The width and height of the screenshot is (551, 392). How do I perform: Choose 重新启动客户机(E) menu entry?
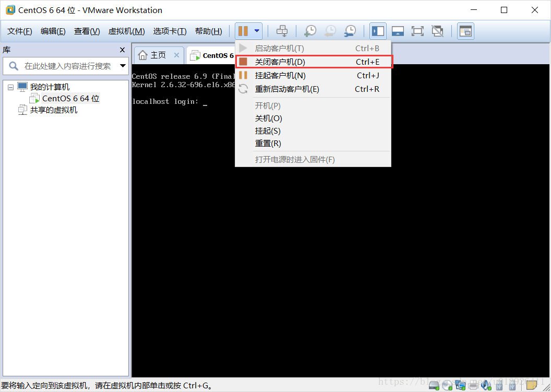click(x=313, y=89)
